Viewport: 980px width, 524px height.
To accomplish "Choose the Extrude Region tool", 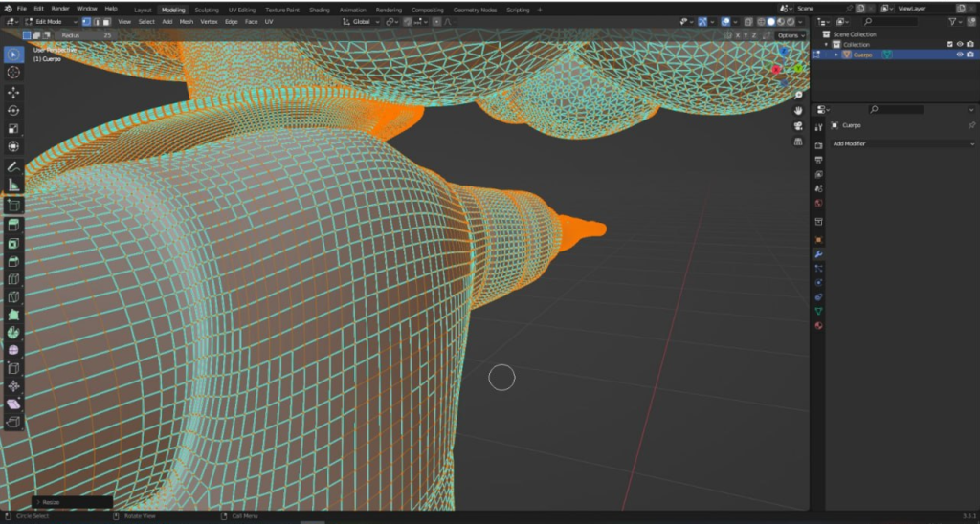I will (x=13, y=226).
